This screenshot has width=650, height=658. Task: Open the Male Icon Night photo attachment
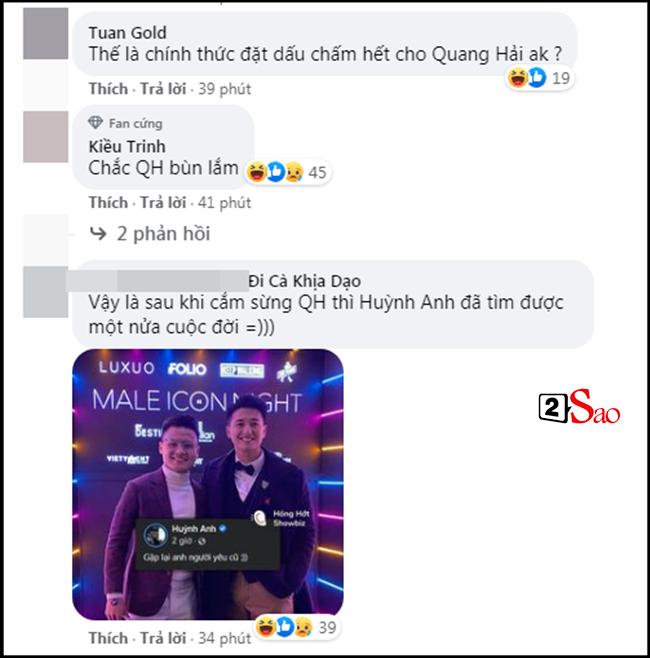click(208, 484)
